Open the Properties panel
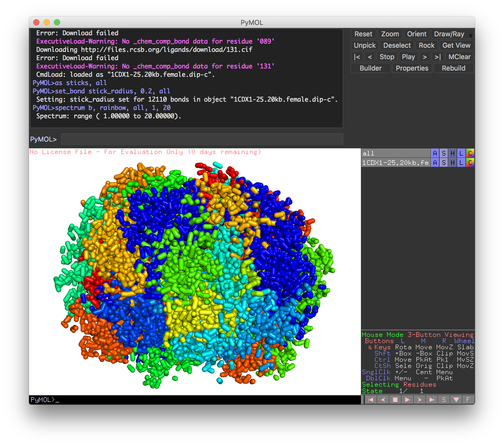The width and height of the screenshot is (504, 446). [x=412, y=68]
